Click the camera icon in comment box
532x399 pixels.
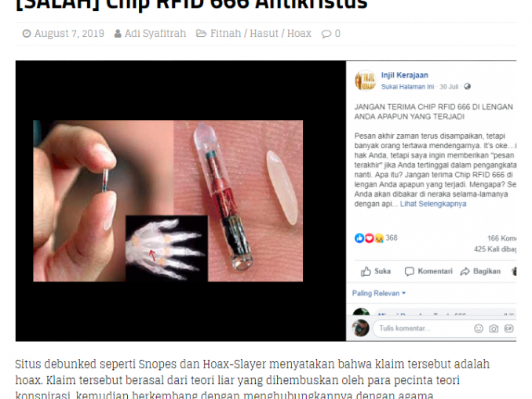(494, 328)
